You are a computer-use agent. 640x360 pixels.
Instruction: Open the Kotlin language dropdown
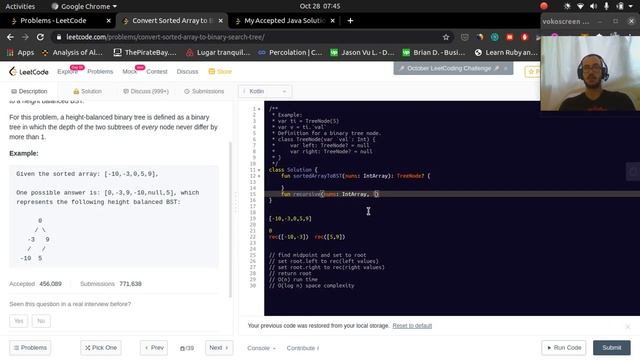265,91
